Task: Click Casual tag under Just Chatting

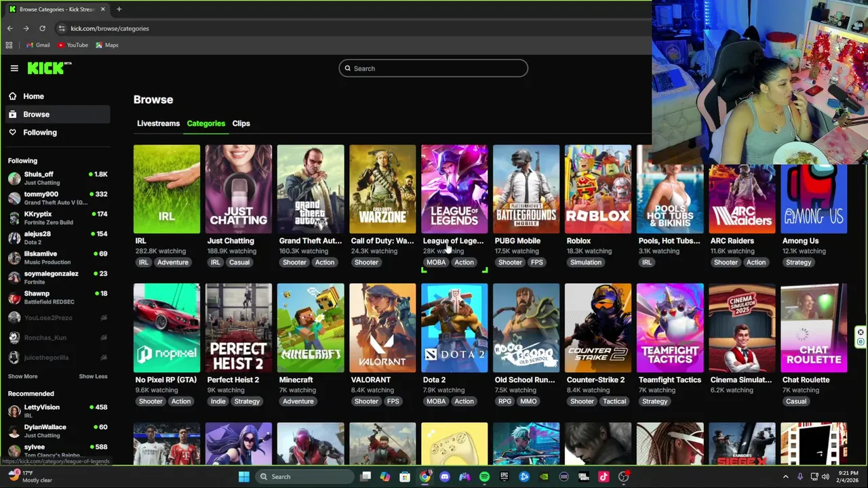Action: [239, 262]
